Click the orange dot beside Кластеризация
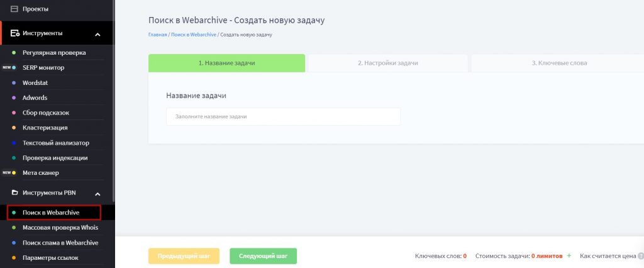Image resolution: width=644 pixels, height=268 pixels. 14,128
